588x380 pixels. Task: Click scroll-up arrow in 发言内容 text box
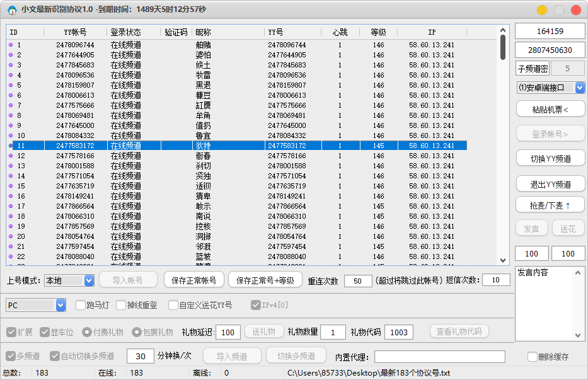[x=579, y=273]
